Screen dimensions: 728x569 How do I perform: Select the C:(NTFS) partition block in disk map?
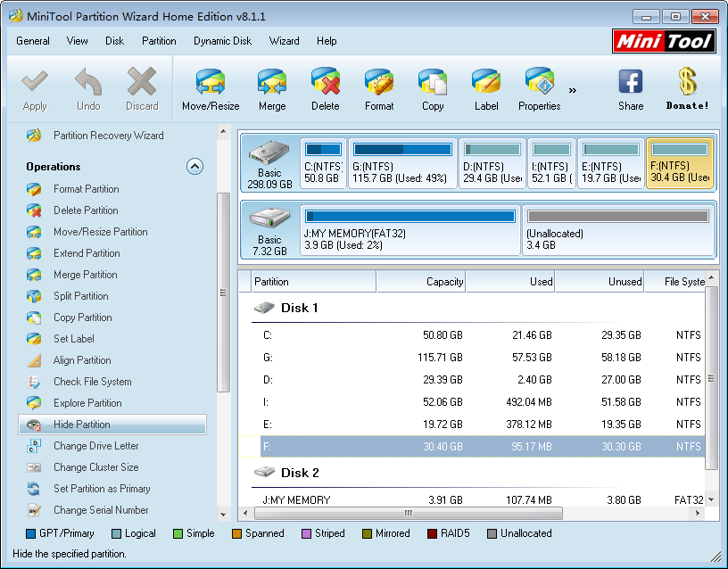coord(323,163)
